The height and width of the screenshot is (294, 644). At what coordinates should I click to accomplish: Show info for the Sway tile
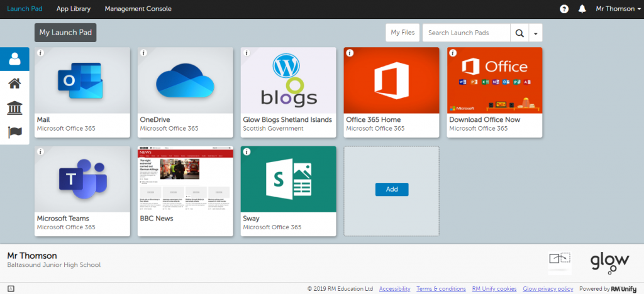click(247, 152)
